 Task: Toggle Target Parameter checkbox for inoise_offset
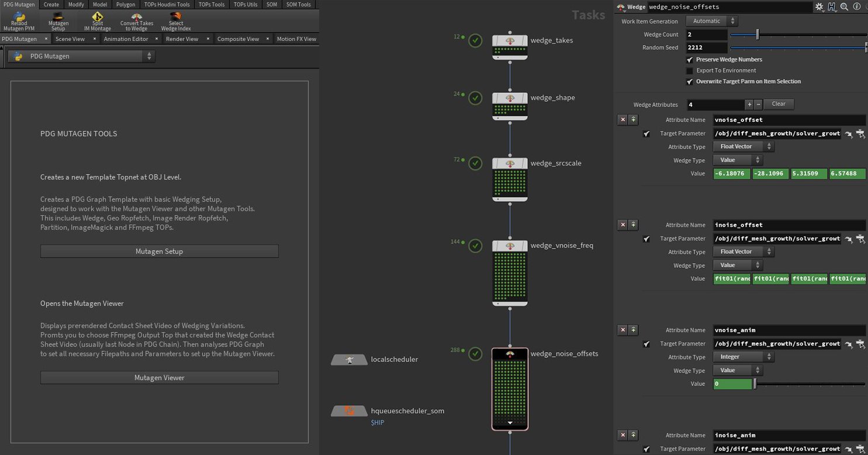(x=646, y=239)
